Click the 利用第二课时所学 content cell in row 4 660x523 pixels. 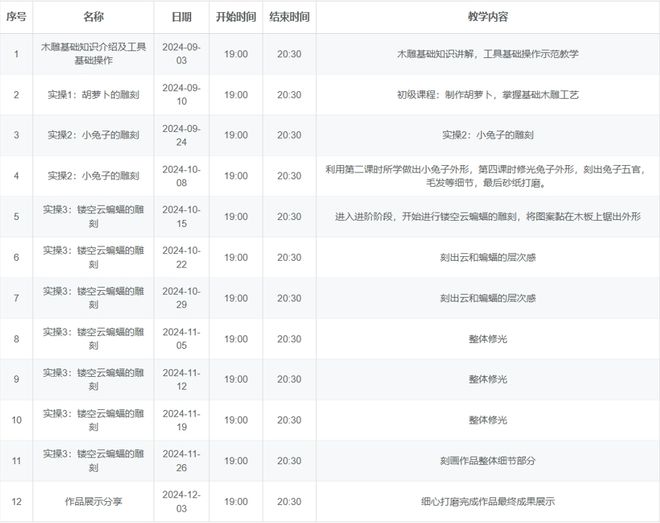487,176
